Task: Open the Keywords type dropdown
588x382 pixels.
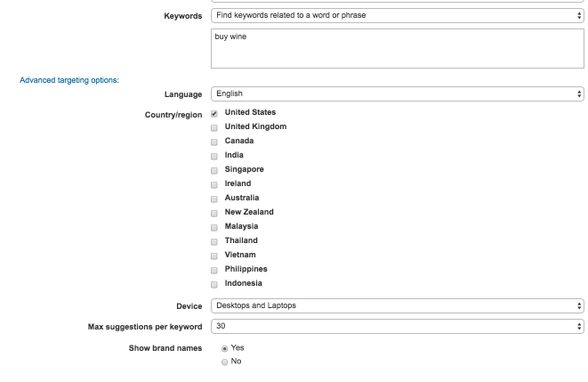Action: tap(397, 15)
